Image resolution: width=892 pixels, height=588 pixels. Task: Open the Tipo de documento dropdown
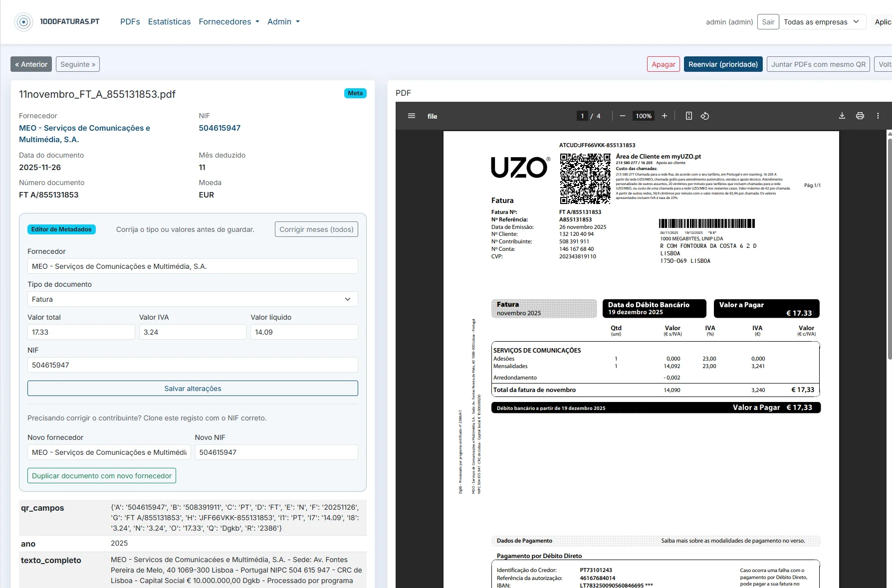193,299
